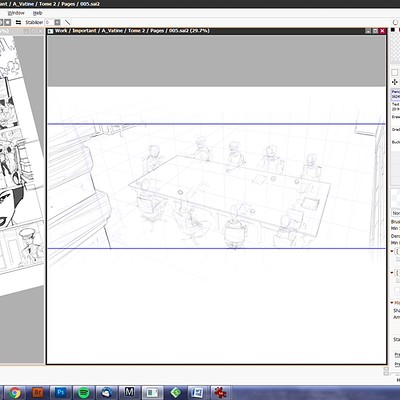The image size is (400, 400).
Task: Open the Help menu
Action: (37, 13)
